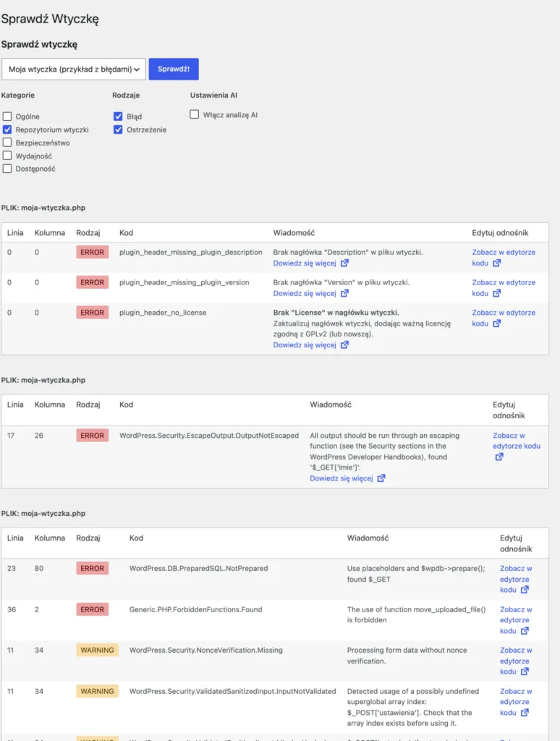The height and width of the screenshot is (741, 560).
Task: View plugin_header_missing_plugin_version in code editor
Action: click(x=504, y=288)
